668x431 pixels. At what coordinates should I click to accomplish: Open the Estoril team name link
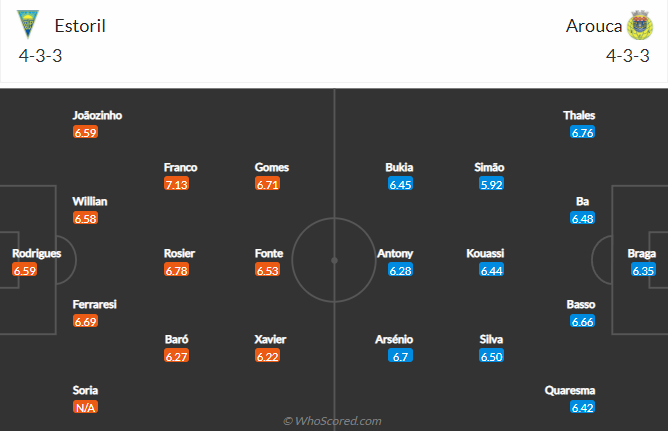click(80, 26)
